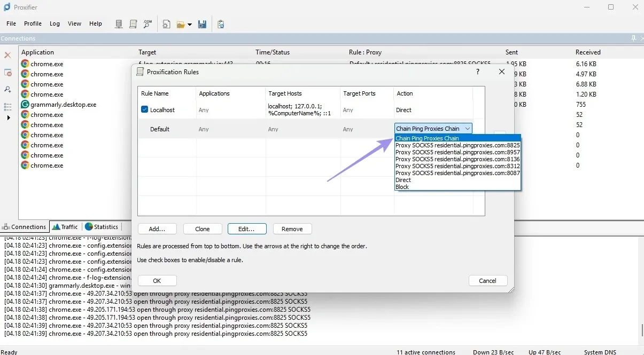Click the save profile floppy icon
Screen dimensions: 644x355
tap(202, 24)
